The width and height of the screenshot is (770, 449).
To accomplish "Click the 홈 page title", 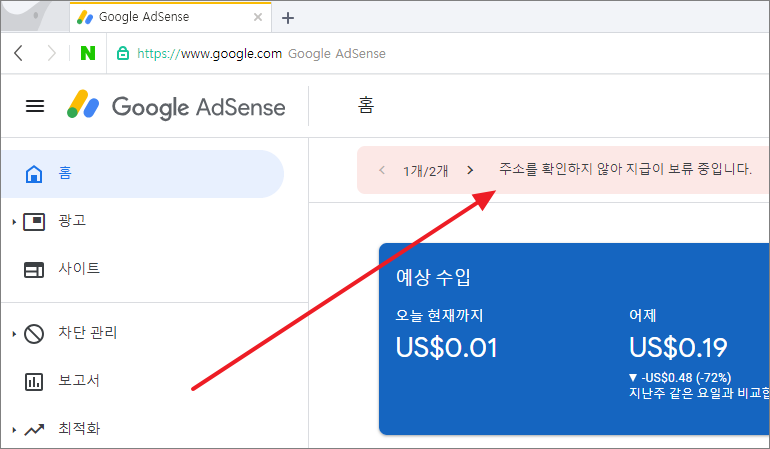I will pos(366,105).
